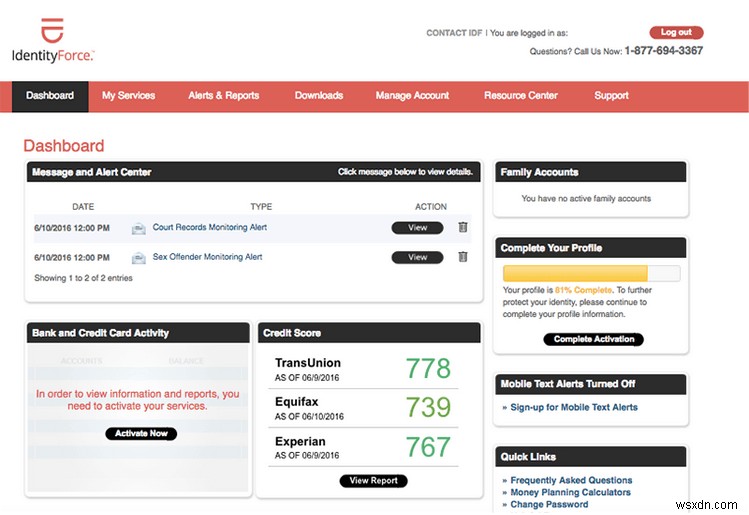Open Court Records Monitoring Alert link
The height and width of the screenshot is (515, 749).
click(x=210, y=227)
